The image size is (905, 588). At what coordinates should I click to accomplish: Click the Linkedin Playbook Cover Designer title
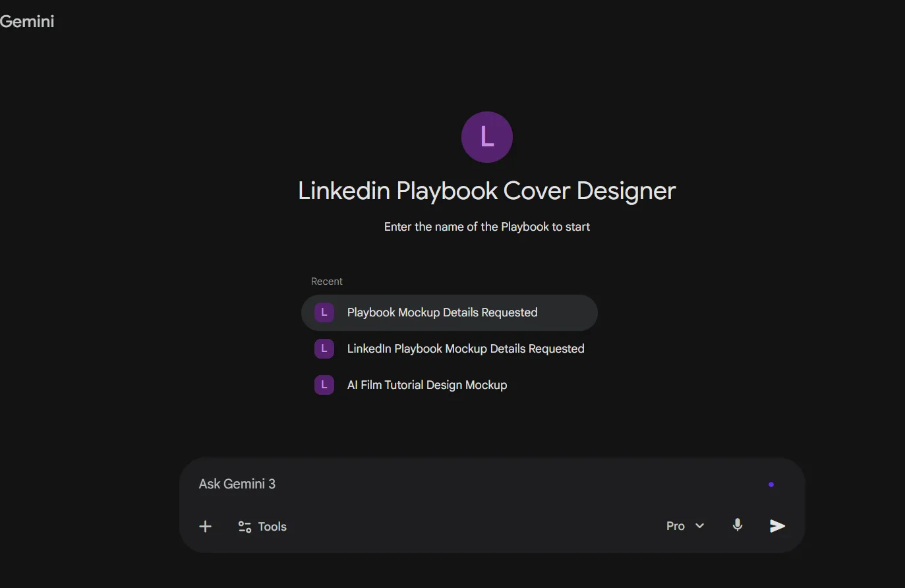tap(486, 191)
